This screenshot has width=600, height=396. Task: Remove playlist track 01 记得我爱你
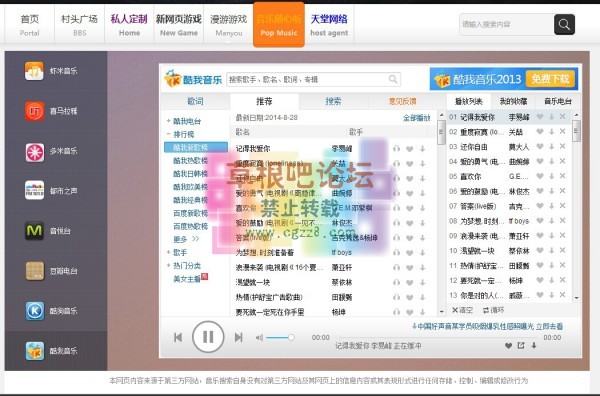pos(562,117)
